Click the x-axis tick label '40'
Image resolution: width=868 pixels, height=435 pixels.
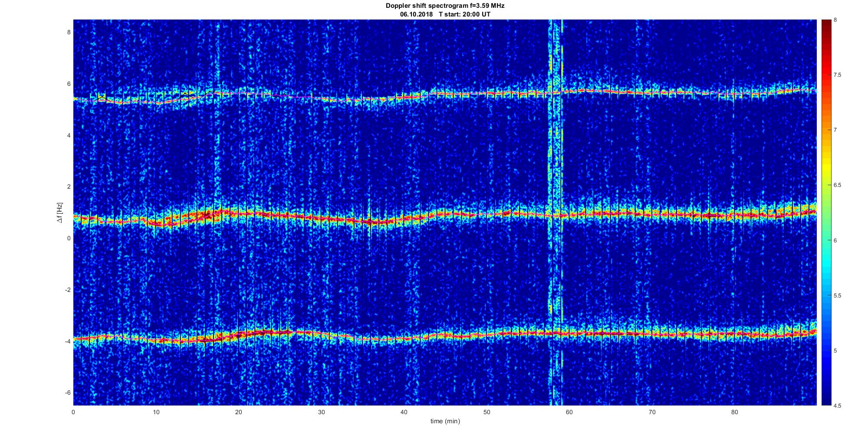(x=404, y=412)
